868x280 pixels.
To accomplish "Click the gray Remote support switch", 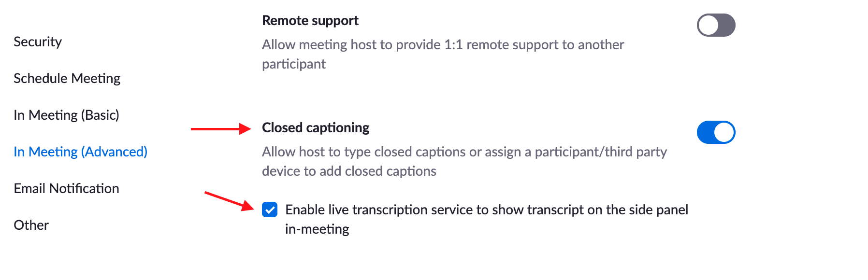I will coord(715,25).
